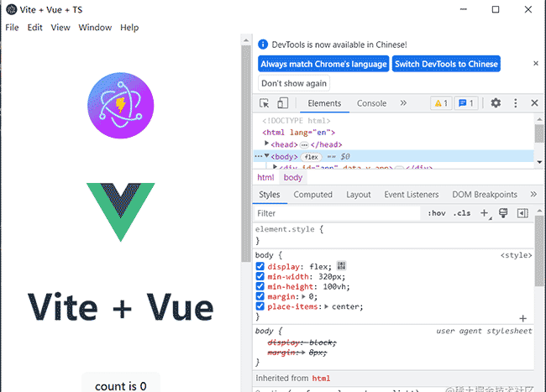The image size is (546, 392).
Task: Open the View menu
Action: point(60,28)
